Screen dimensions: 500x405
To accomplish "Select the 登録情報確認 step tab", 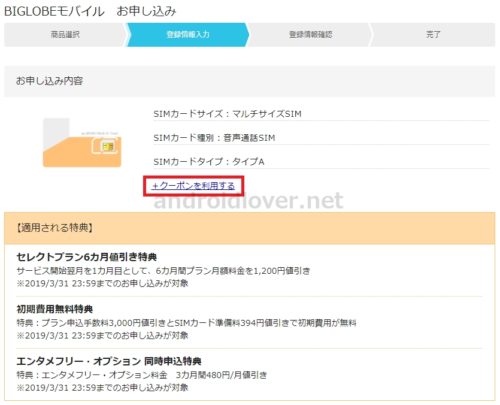I will 310,34.
